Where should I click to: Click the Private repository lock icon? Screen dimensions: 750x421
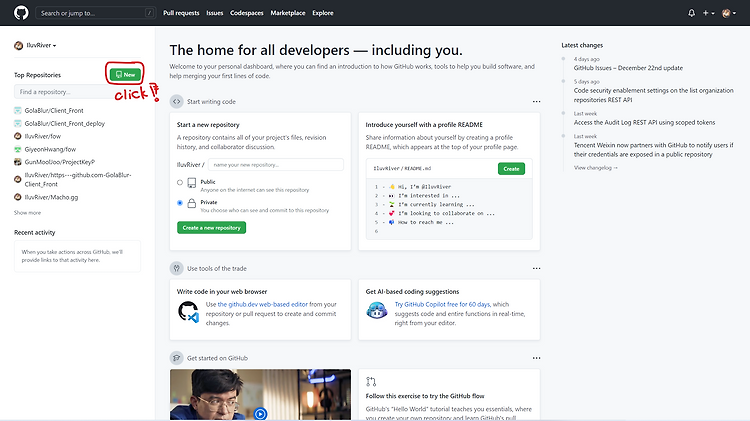[192, 203]
